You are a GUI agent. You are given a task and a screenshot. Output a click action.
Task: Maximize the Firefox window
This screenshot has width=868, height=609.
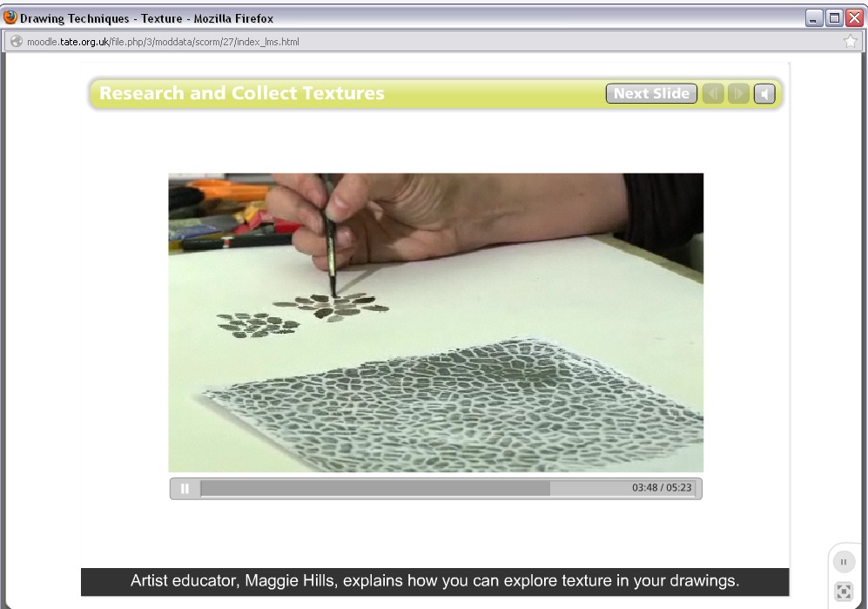click(834, 18)
